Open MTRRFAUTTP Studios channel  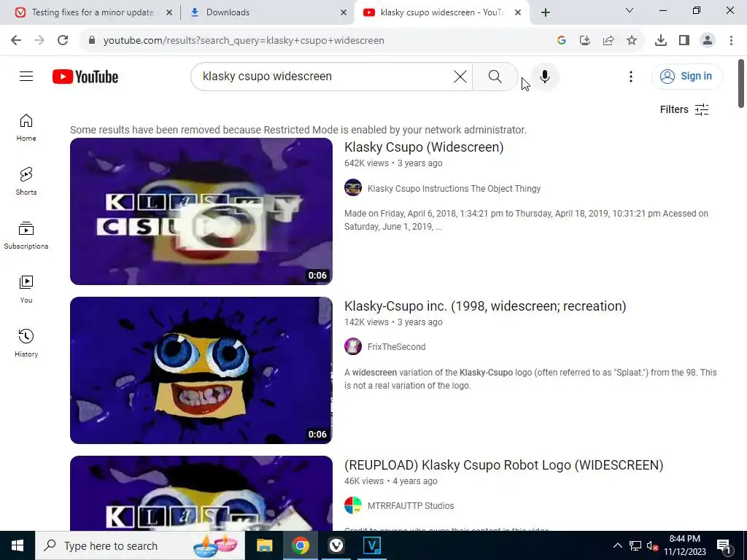point(411,506)
